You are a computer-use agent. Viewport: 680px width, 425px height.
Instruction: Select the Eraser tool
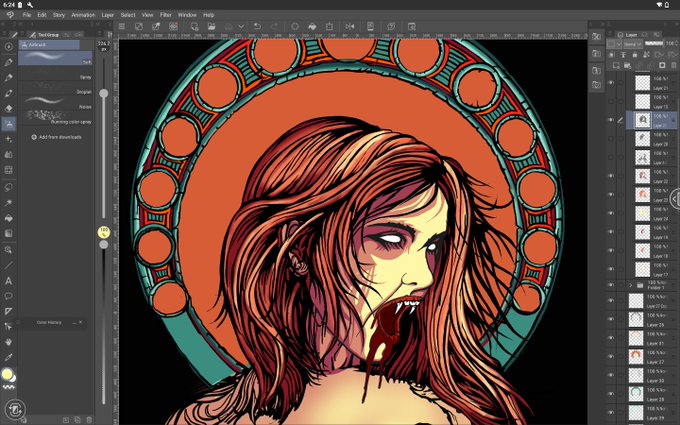(8, 108)
